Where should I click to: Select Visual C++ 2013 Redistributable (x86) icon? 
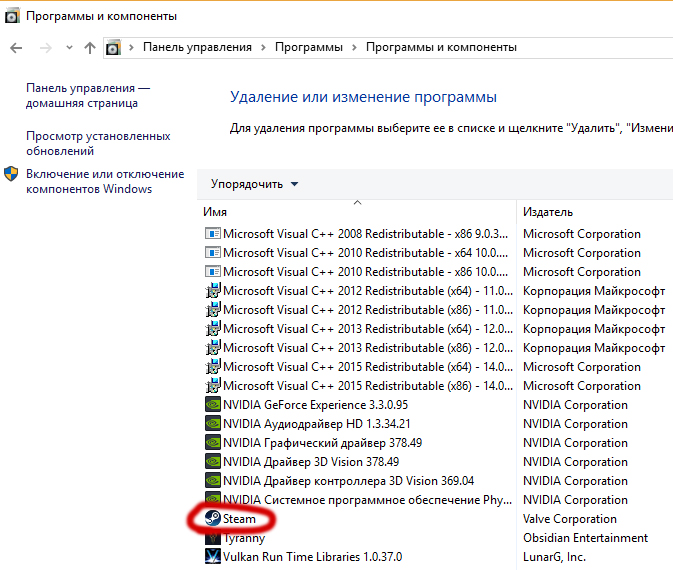[213, 347]
